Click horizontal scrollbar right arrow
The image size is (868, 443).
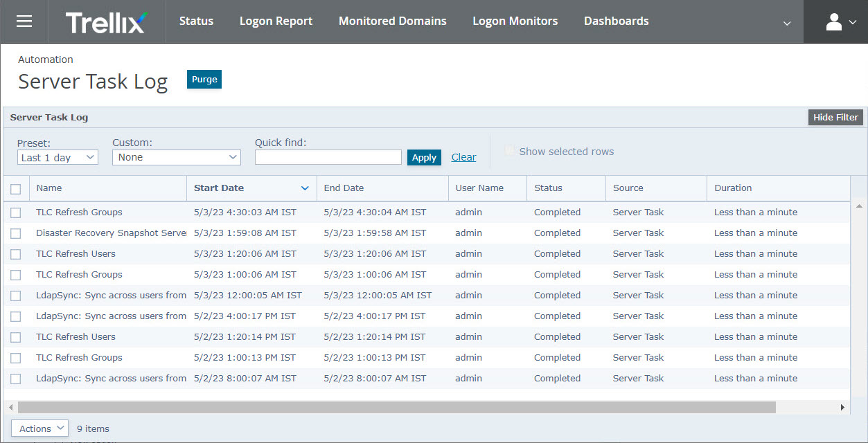click(x=842, y=408)
